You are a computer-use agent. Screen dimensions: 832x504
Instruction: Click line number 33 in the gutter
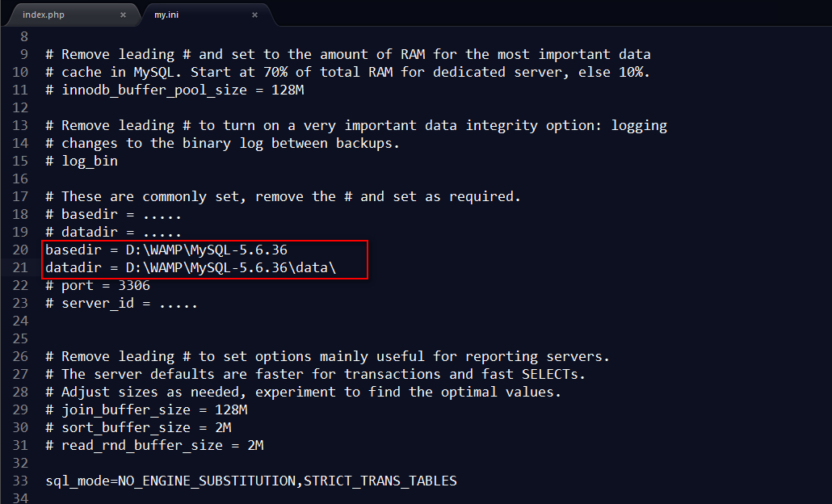pyautogui.click(x=20, y=481)
